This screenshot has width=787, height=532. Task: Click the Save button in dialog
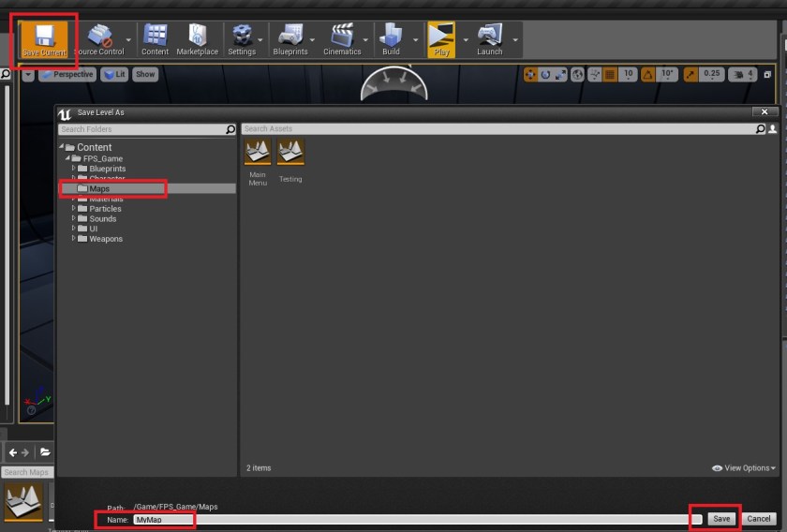point(720,518)
